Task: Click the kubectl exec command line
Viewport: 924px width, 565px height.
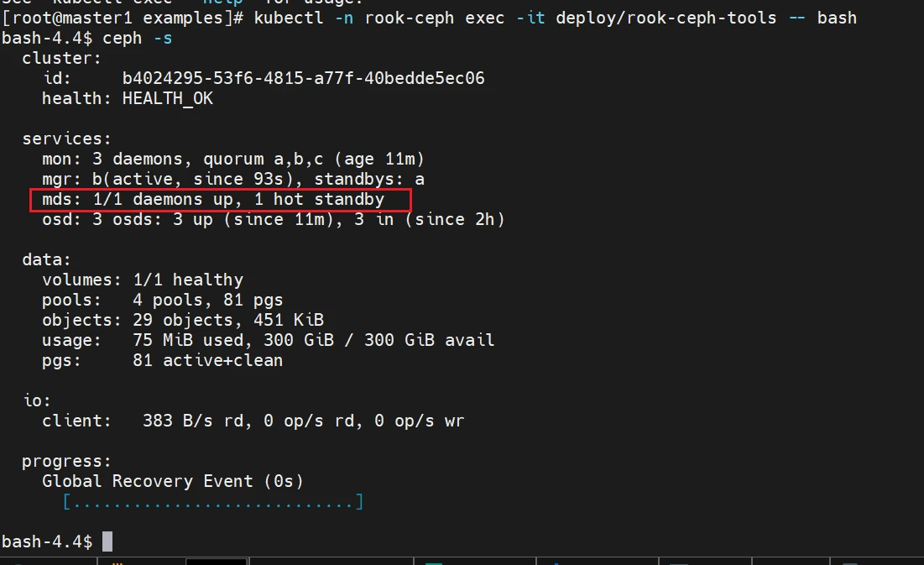Action: [x=428, y=18]
